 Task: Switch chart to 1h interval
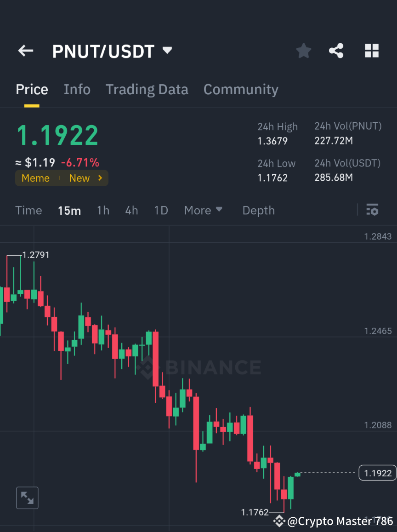coord(103,210)
